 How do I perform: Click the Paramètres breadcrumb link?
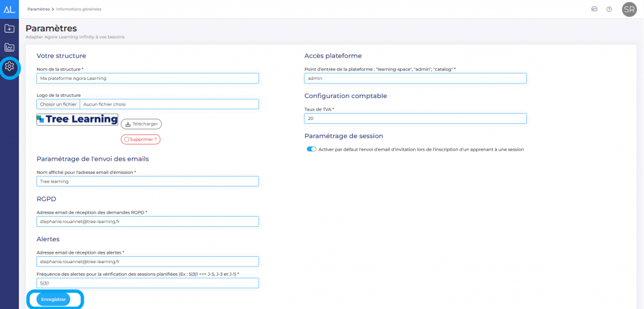38,9
